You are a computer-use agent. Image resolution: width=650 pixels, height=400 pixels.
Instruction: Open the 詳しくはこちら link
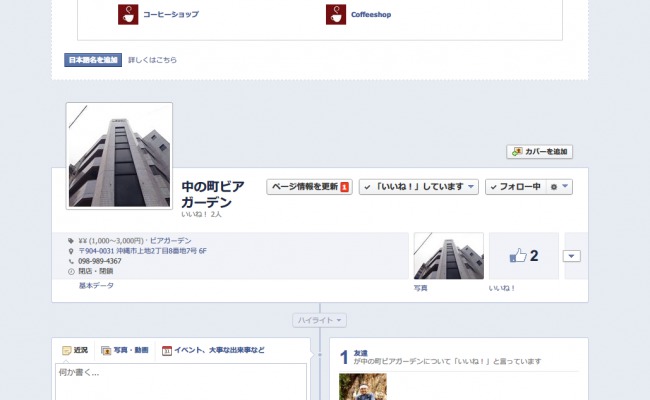tap(153, 60)
